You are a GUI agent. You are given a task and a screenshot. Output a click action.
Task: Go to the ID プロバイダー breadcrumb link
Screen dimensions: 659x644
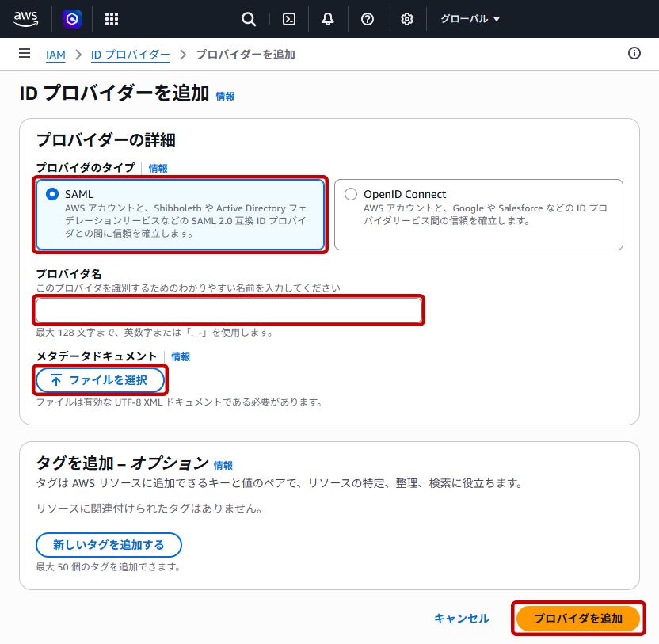click(130, 55)
